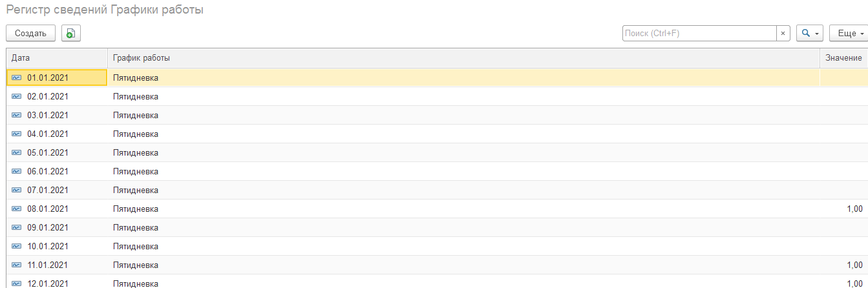Viewport: 868px width, 288px height.
Task: Select the row dated 10.01.2021
Action: (48, 247)
